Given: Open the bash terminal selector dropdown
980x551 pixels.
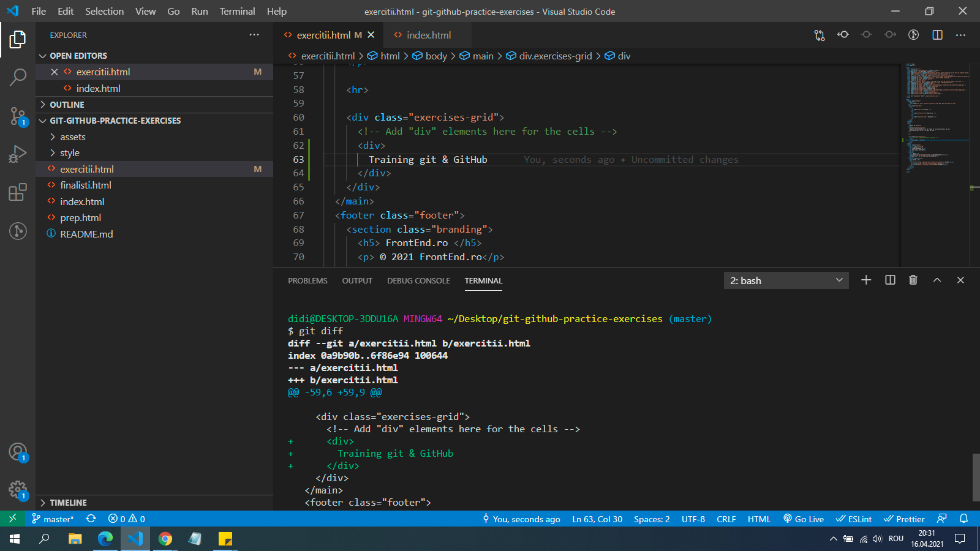Looking at the screenshot, I should (x=786, y=280).
